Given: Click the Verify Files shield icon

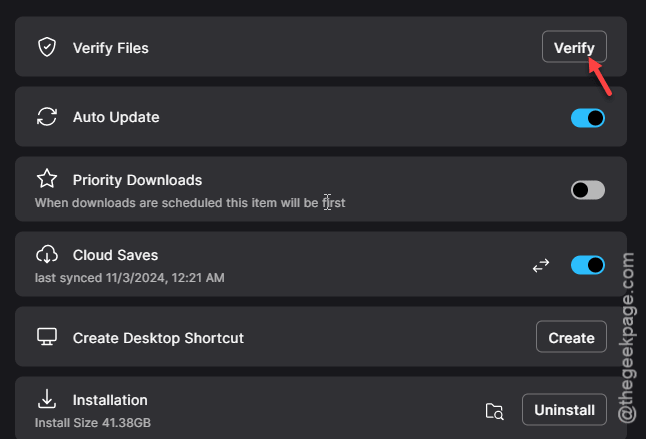Looking at the screenshot, I should (x=47, y=47).
